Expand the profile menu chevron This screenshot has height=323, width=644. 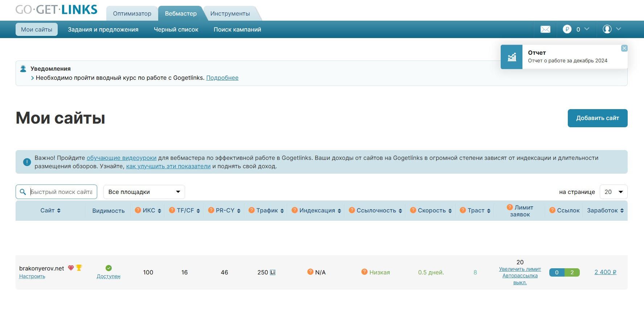(x=619, y=29)
